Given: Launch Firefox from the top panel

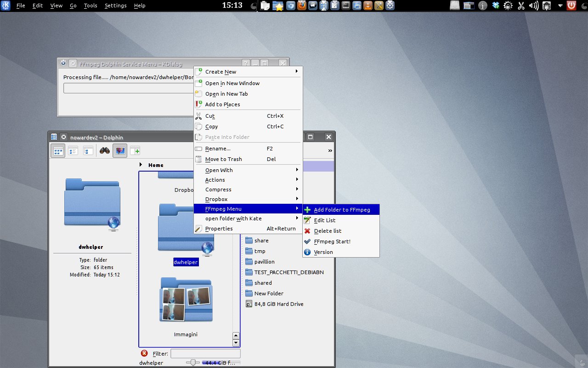Looking at the screenshot, I should click(x=302, y=6).
